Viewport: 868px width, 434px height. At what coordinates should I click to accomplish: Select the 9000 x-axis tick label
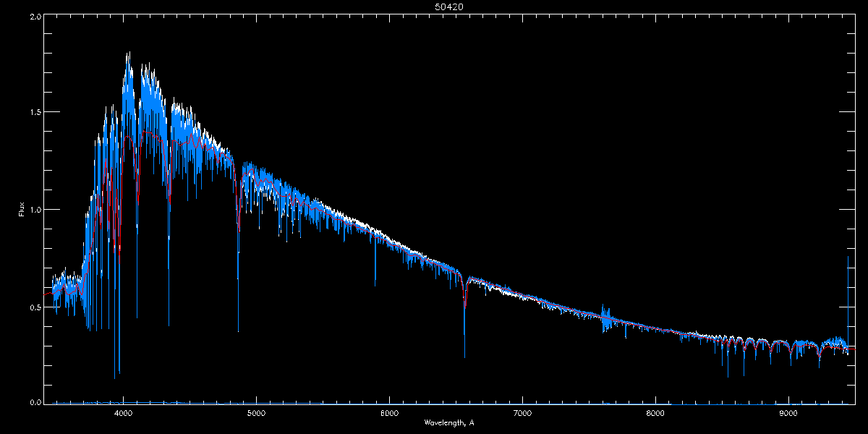(x=788, y=413)
